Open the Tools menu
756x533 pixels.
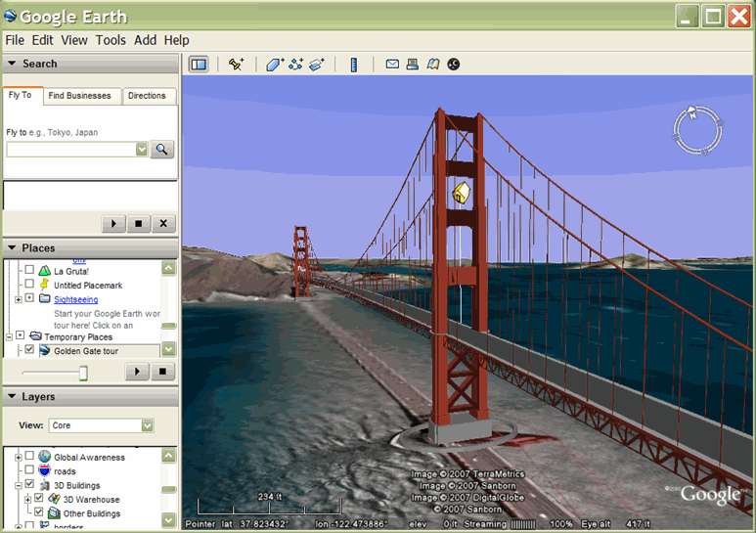[x=111, y=40]
